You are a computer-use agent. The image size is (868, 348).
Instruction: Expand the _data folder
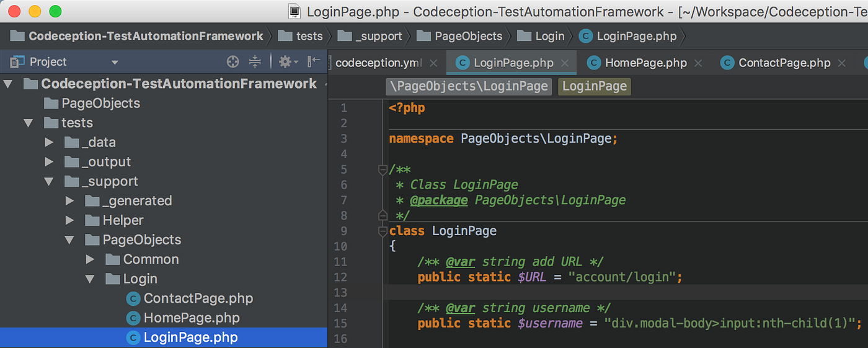tap(50, 143)
